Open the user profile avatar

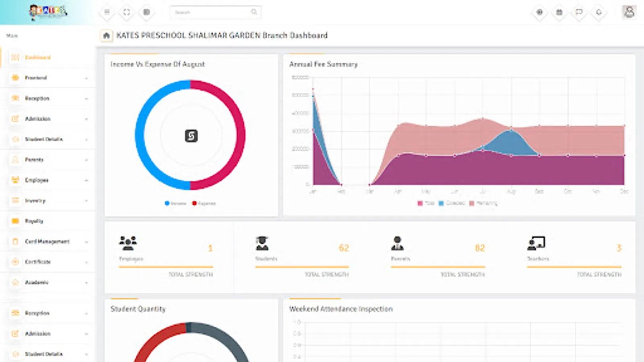point(629,12)
